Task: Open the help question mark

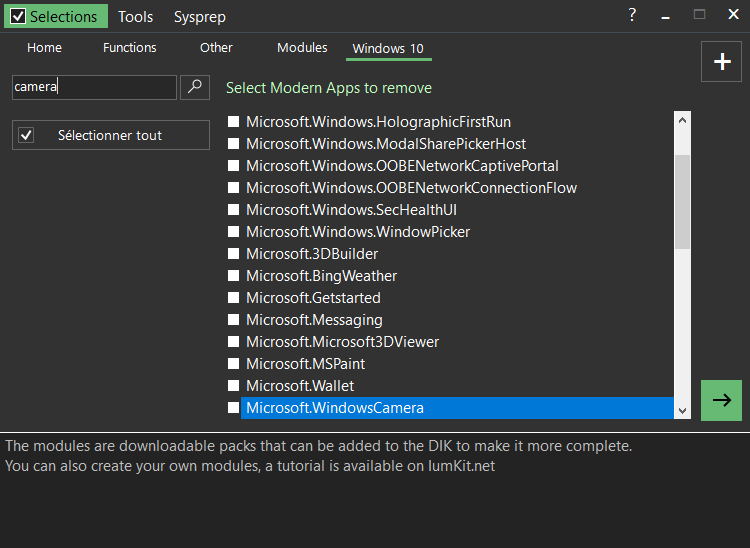Action: pos(632,15)
